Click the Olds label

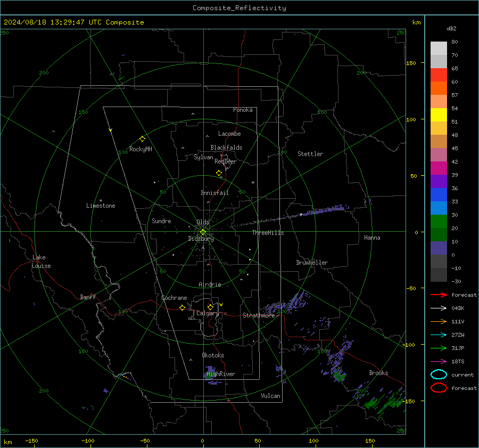pos(203,222)
